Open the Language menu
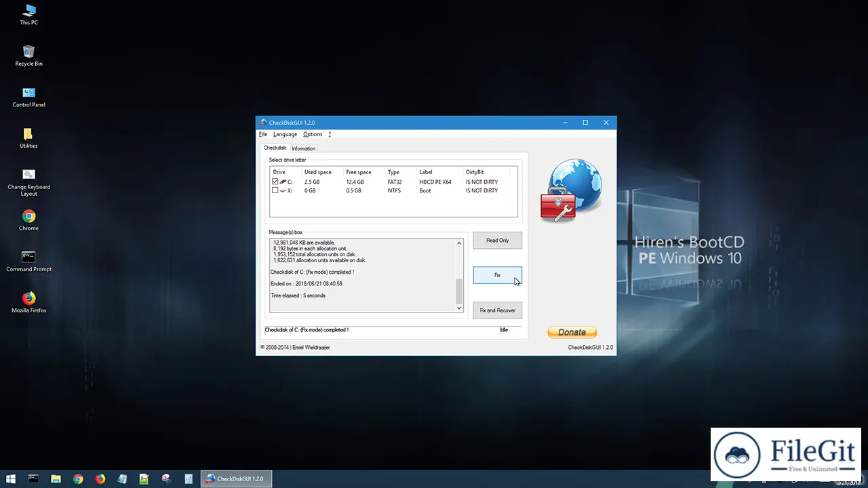 tap(285, 134)
